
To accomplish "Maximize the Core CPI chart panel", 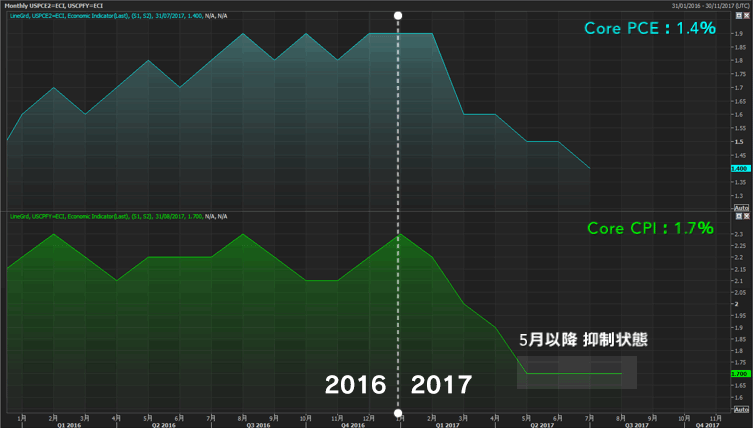I will pyautogui.click(x=739, y=215).
